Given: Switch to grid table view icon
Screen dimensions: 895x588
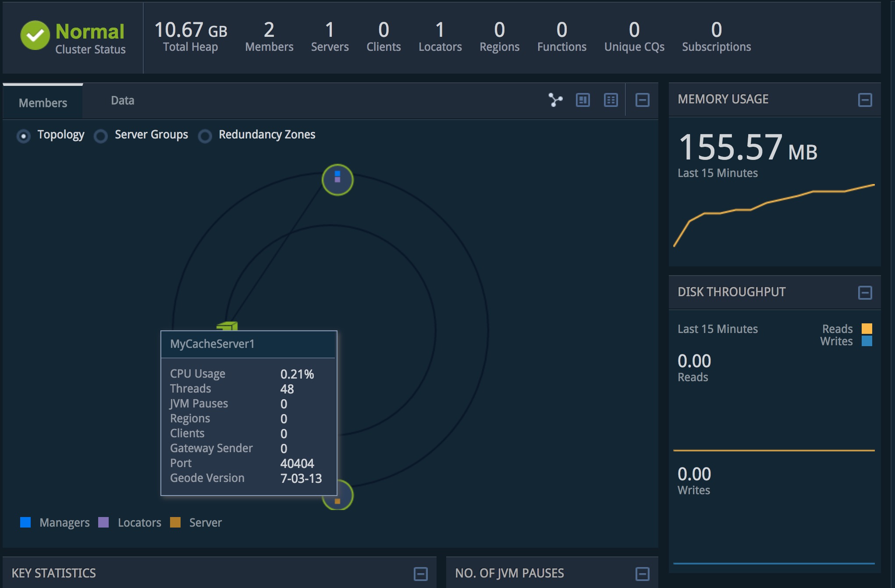Looking at the screenshot, I should [x=611, y=100].
